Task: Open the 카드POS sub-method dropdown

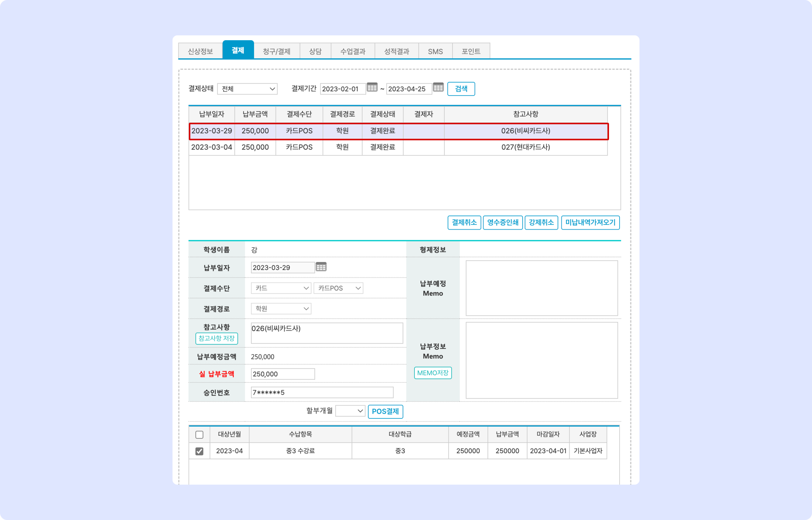Action: 338,288
